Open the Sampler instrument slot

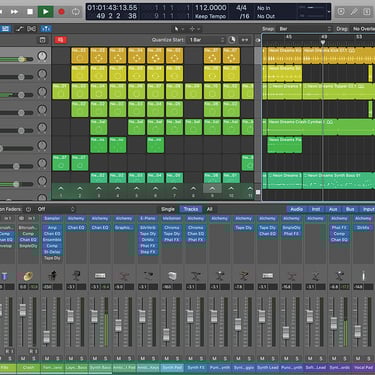click(52, 219)
